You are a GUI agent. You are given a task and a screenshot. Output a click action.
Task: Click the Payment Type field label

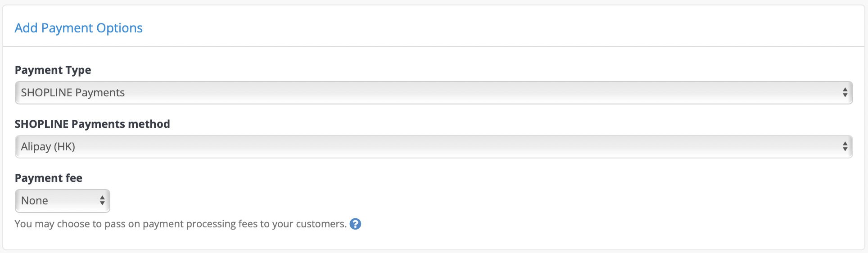coord(53,70)
